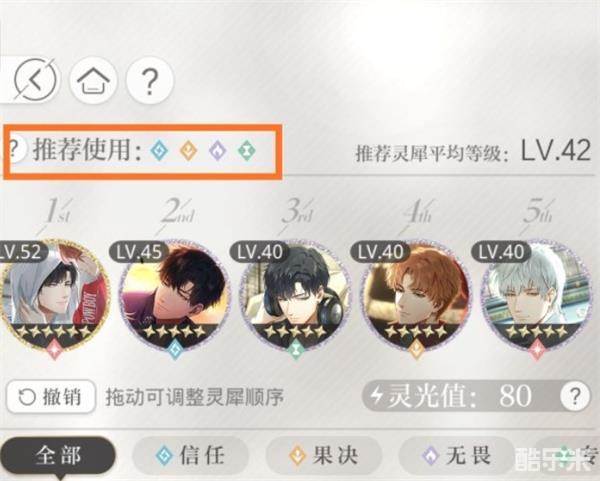The width and height of the screenshot is (600, 481).
Task: Open the home screen icon
Action: [x=94, y=80]
